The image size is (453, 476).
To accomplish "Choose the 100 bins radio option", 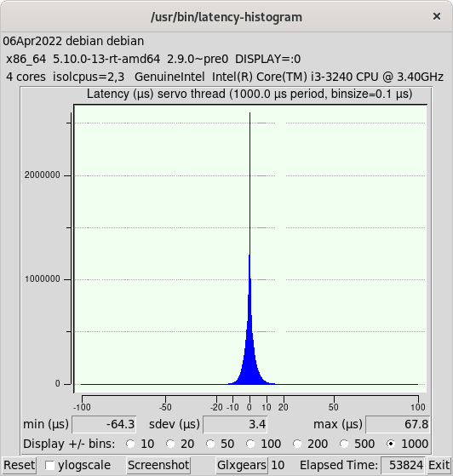I will (250, 444).
